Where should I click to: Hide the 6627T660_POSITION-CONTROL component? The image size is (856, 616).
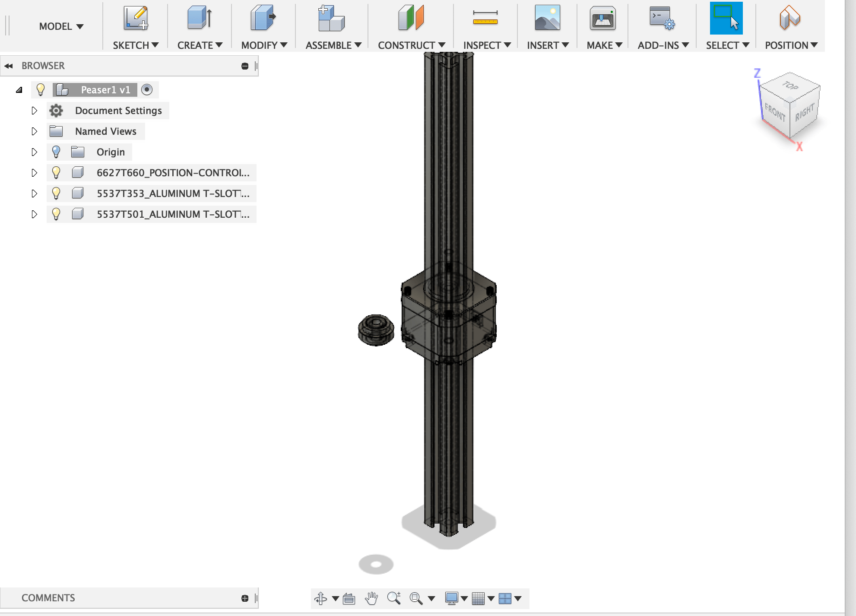point(56,173)
